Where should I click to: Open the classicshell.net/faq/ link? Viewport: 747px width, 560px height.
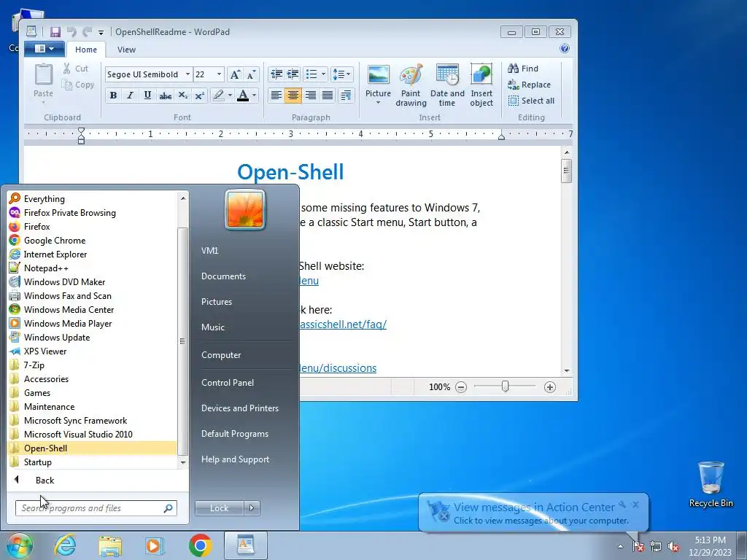point(343,324)
